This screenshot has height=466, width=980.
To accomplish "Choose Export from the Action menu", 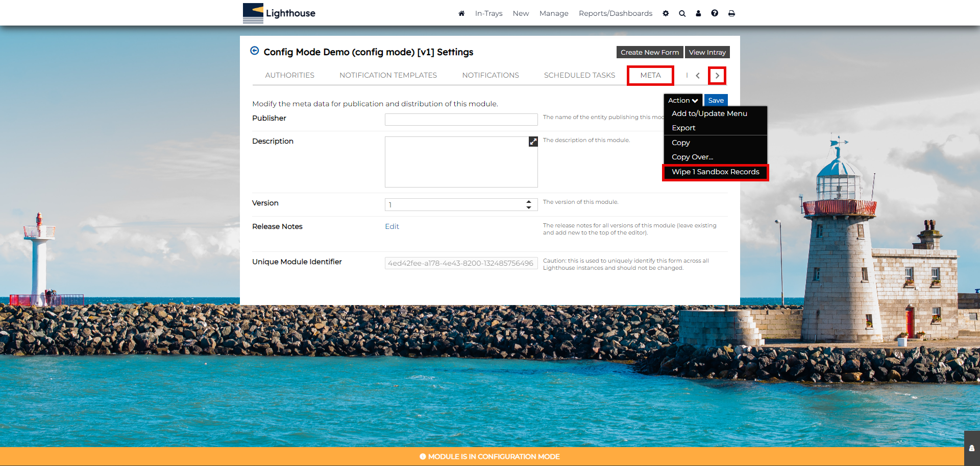I will click(683, 128).
